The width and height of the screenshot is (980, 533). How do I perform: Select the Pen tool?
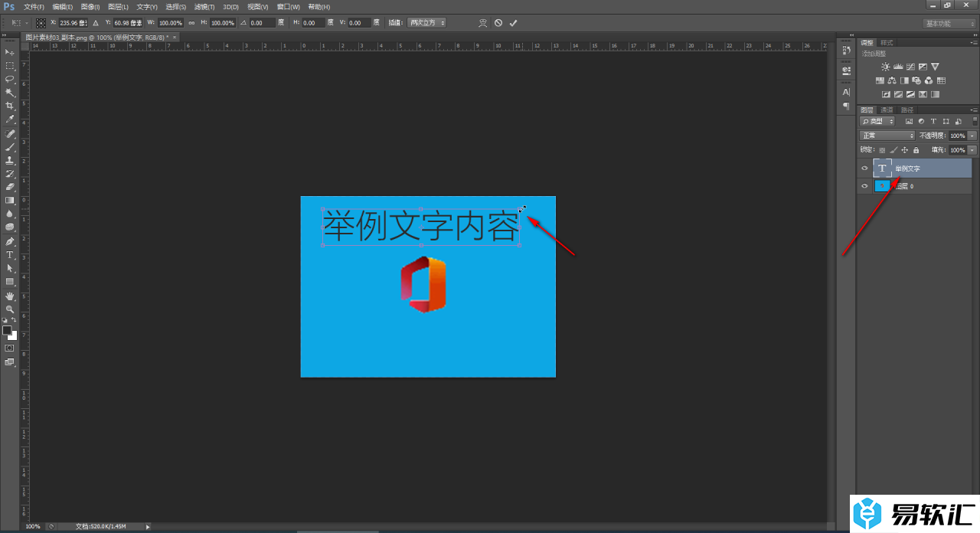click(10, 241)
